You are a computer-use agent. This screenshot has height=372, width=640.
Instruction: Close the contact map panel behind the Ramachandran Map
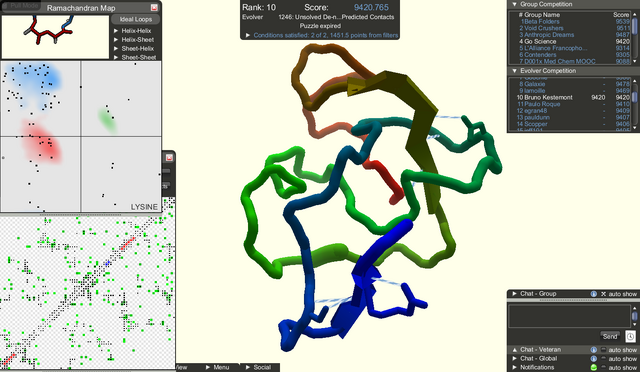click(169, 157)
